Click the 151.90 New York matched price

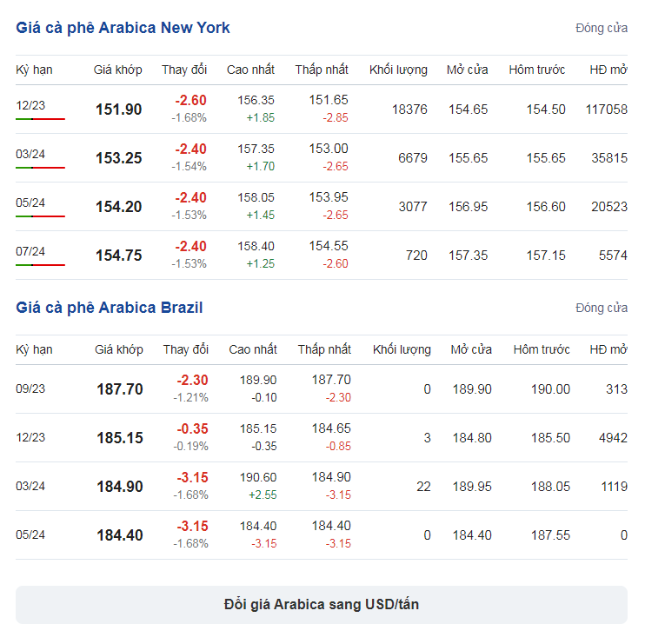tap(118, 110)
